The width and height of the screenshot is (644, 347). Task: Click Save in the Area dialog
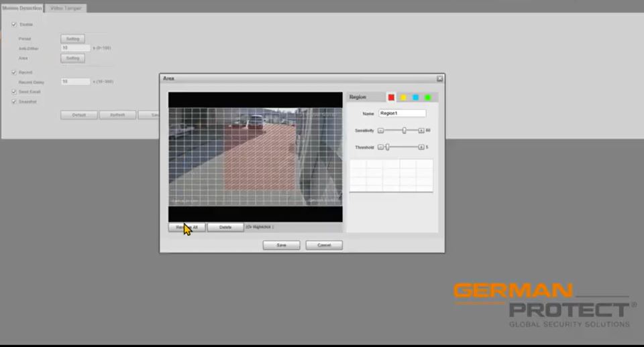pos(281,245)
